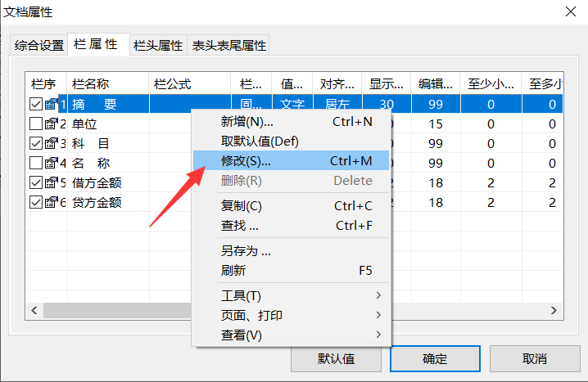Click the horizontal scrollbar right arrow

point(554,310)
